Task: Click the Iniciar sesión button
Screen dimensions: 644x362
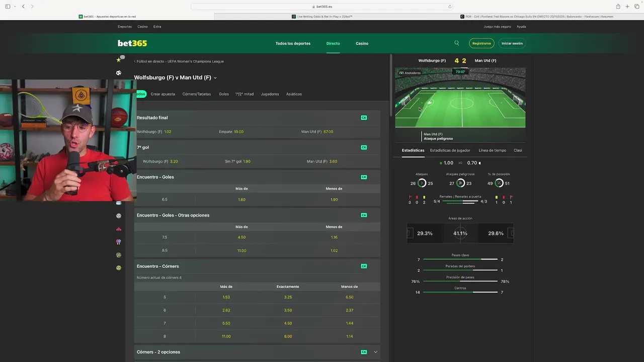Action: (x=512, y=43)
